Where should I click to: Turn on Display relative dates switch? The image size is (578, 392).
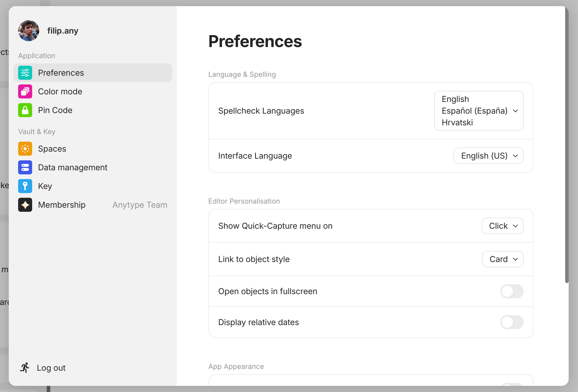click(512, 322)
